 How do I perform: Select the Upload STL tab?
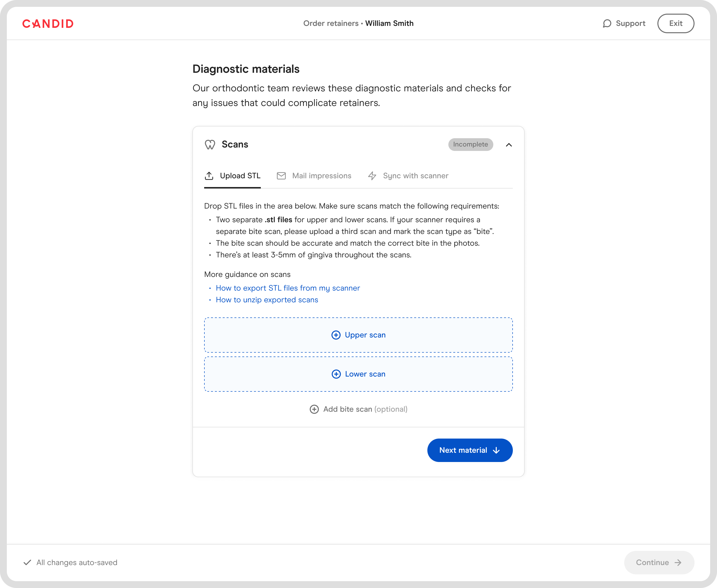(240, 176)
